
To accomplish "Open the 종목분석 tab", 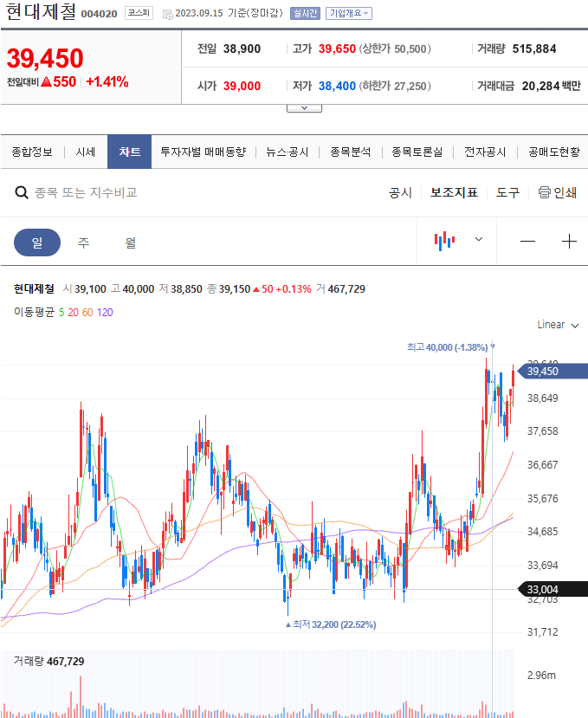I will point(351,152).
